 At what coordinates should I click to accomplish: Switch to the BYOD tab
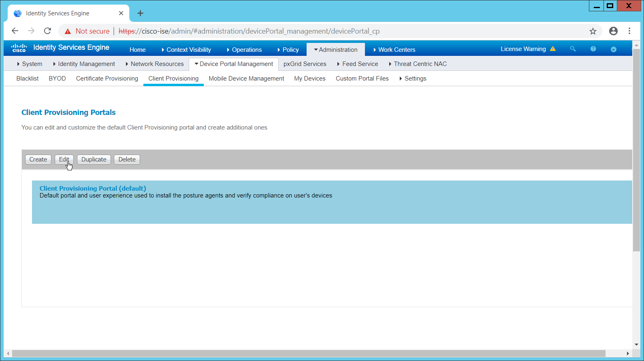(x=57, y=79)
